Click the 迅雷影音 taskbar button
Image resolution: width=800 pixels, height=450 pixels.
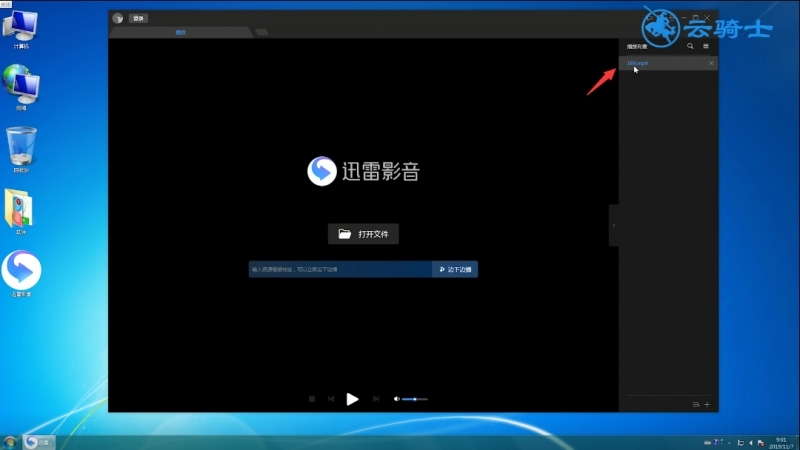point(39,442)
